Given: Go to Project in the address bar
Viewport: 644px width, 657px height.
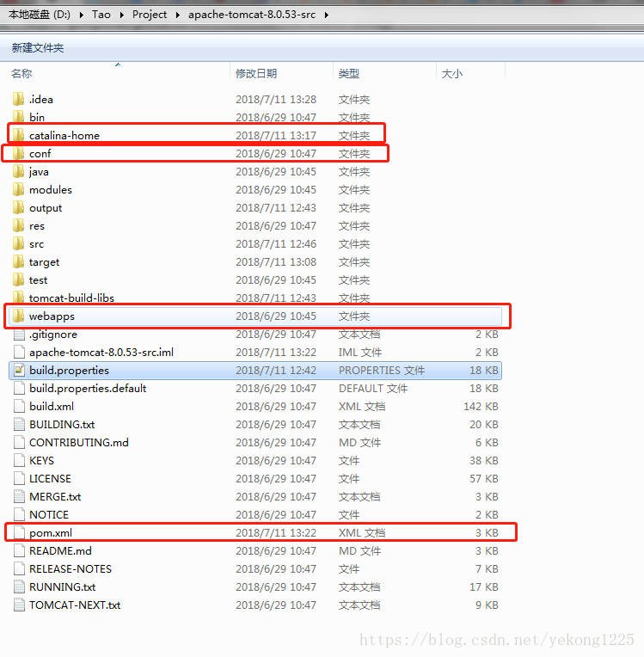Looking at the screenshot, I should (150, 15).
